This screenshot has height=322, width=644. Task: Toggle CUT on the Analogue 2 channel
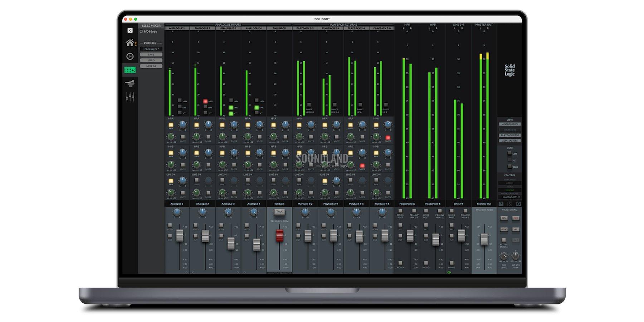click(x=196, y=236)
